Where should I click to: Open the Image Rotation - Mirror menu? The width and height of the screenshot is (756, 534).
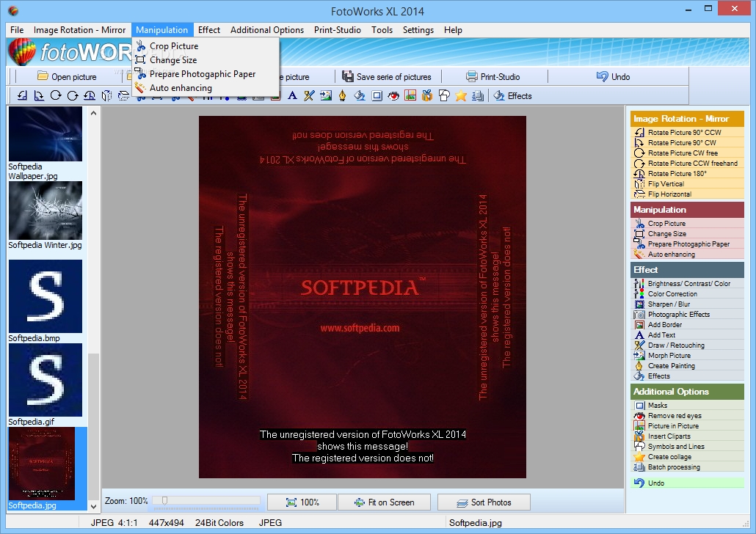point(79,30)
